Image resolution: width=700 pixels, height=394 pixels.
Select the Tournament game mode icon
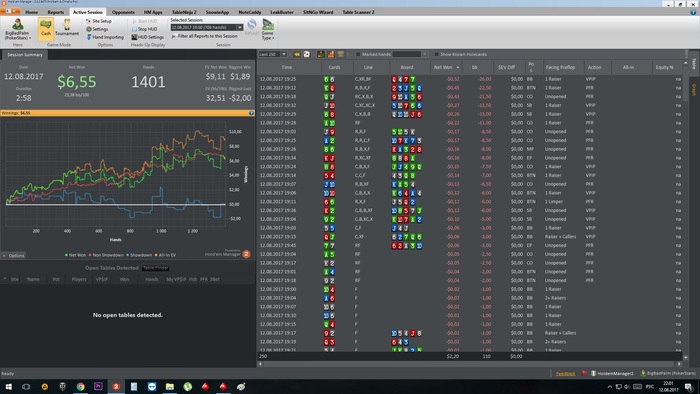coord(67,28)
